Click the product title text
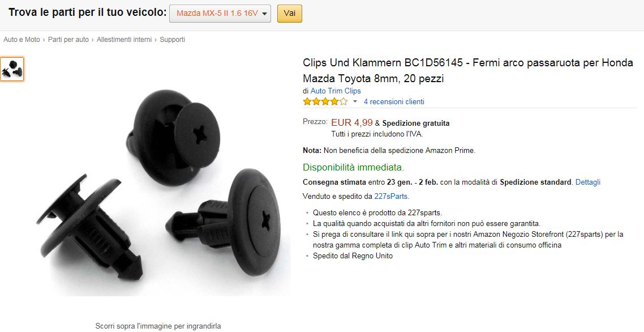 (x=468, y=70)
